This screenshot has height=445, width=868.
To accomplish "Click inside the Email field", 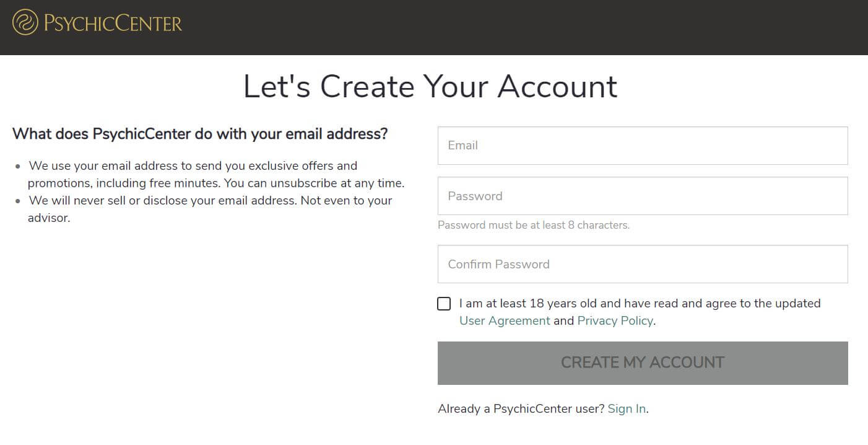I will (x=642, y=145).
